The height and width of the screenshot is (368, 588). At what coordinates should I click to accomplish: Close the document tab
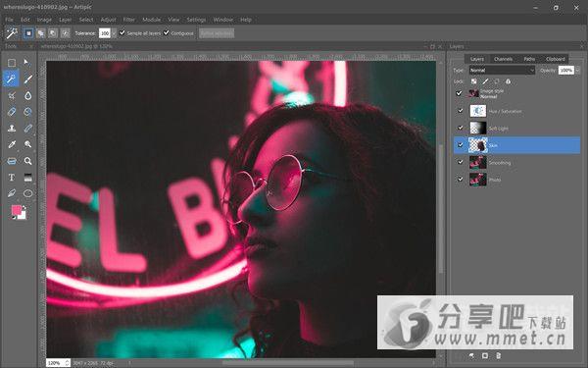click(440, 46)
